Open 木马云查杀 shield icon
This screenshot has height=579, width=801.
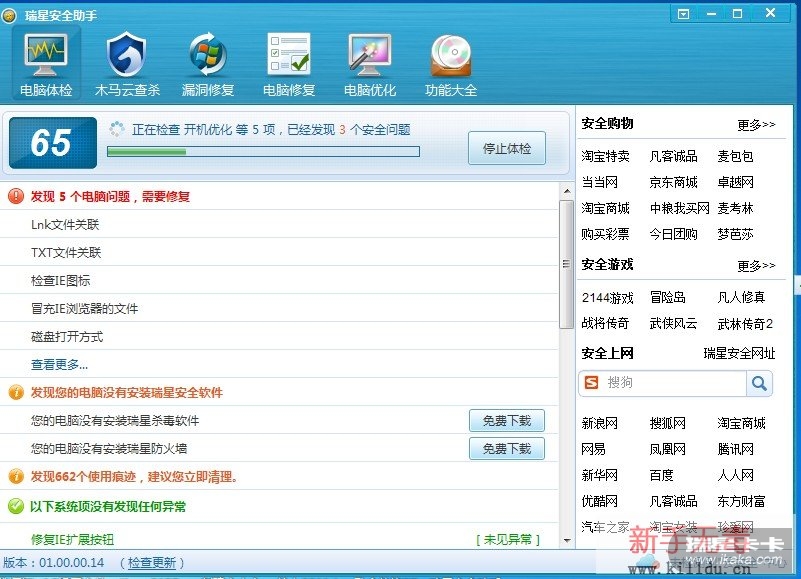click(127, 54)
